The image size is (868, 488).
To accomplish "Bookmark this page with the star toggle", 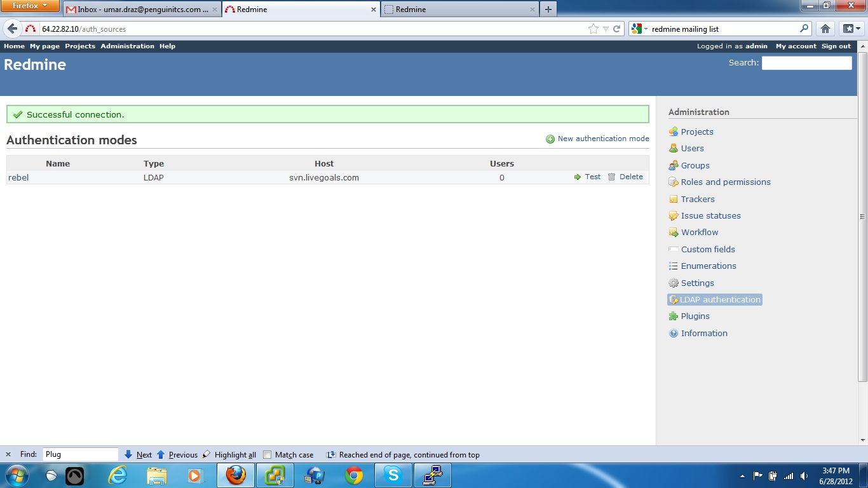I will pyautogui.click(x=592, y=29).
